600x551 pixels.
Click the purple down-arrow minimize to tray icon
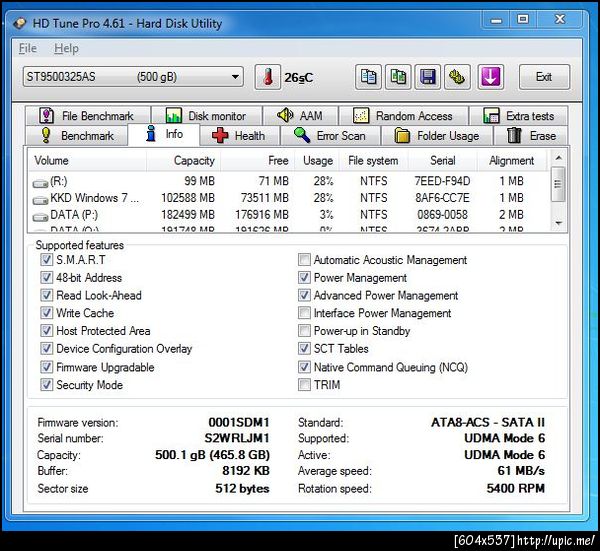point(491,77)
